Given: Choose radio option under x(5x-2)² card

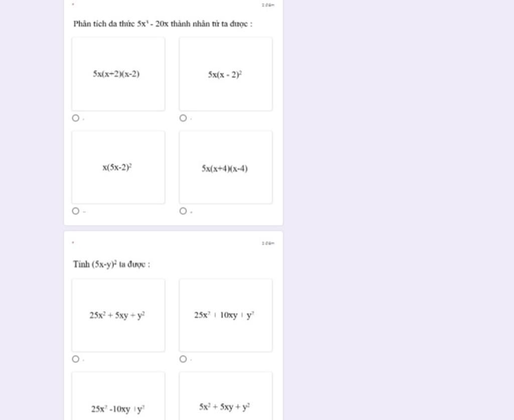Looking at the screenshot, I should [x=75, y=211].
